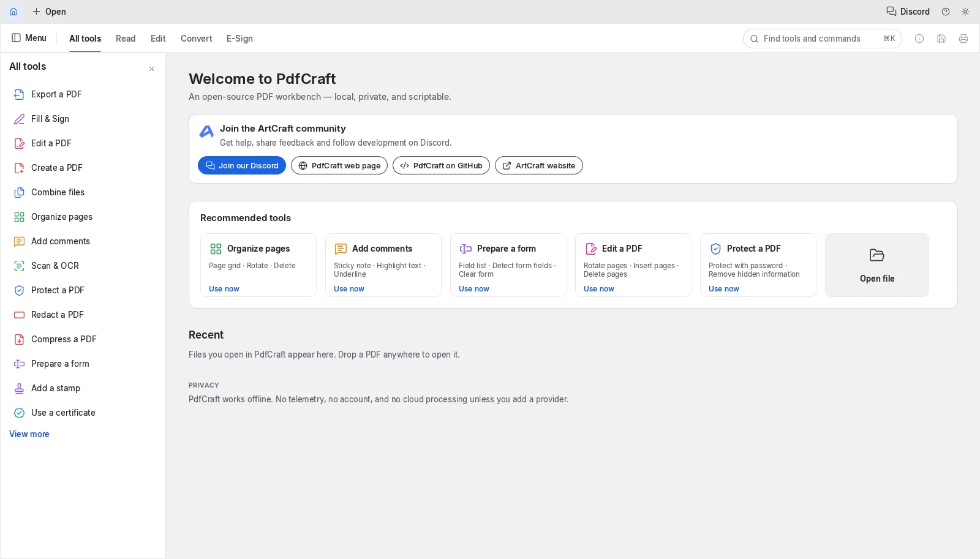Click the Use a certificate sidebar icon

pyautogui.click(x=20, y=413)
